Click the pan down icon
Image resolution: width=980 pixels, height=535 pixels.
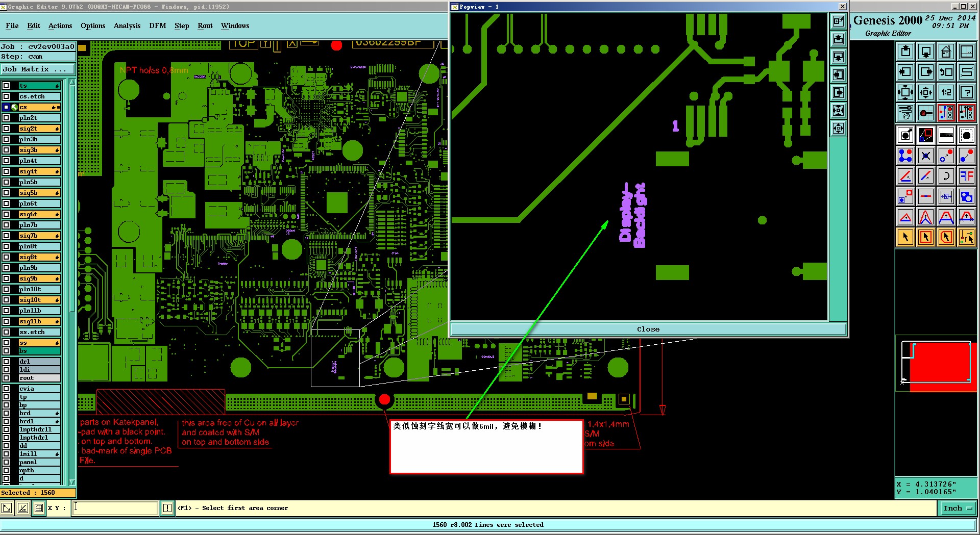tap(926, 52)
